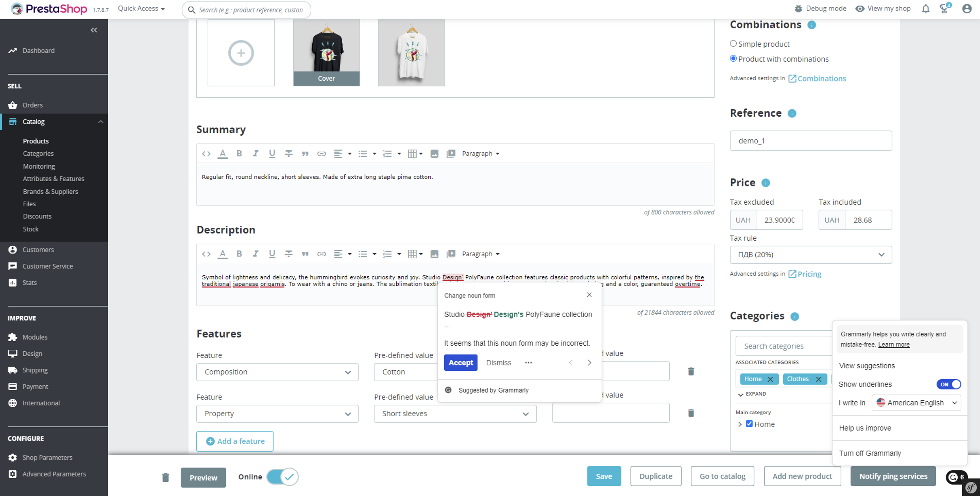Open notifications bell icon
This screenshot has height=496, width=980.
tap(926, 9)
